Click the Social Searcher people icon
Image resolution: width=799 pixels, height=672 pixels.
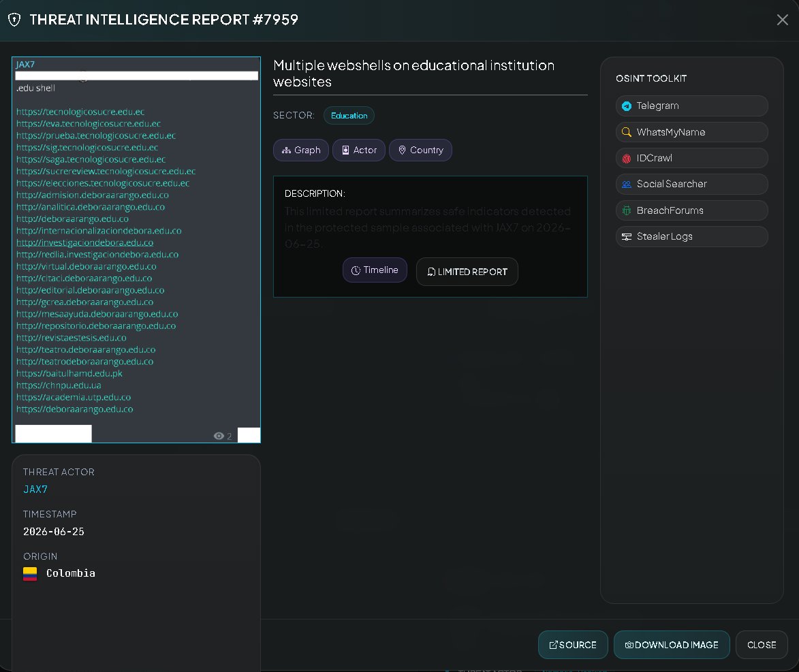pos(627,185)
